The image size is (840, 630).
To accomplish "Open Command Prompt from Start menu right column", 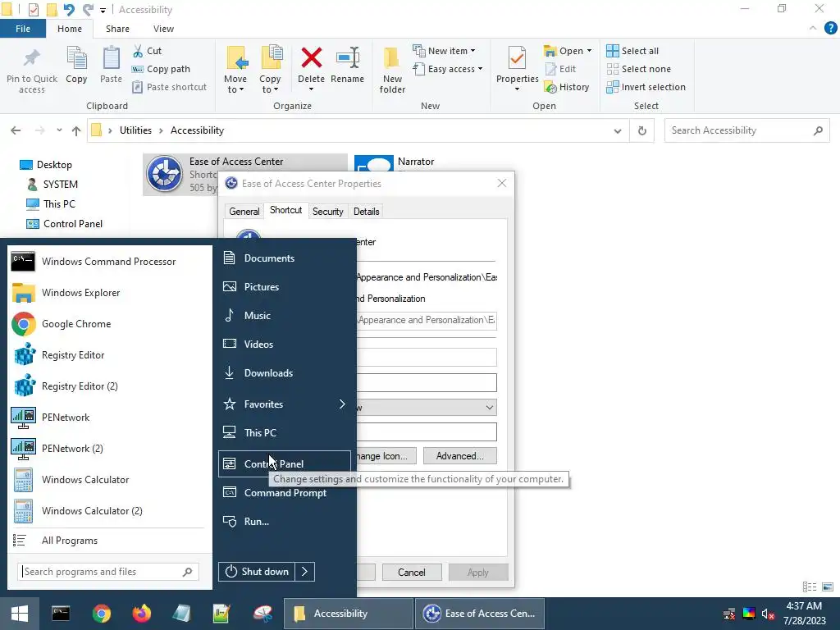I will click(x=285, y=492).
